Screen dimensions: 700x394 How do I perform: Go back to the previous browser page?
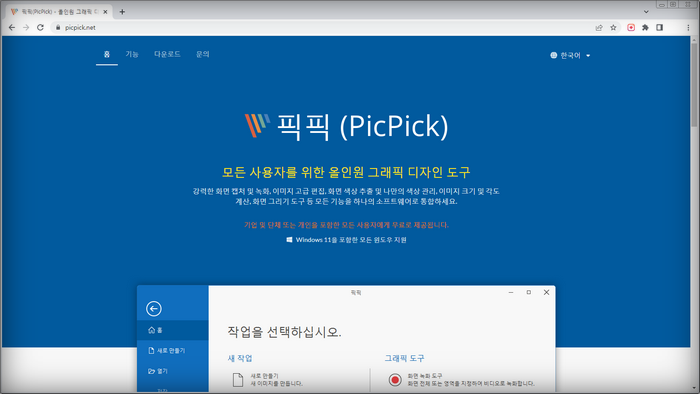pos(12,28)
